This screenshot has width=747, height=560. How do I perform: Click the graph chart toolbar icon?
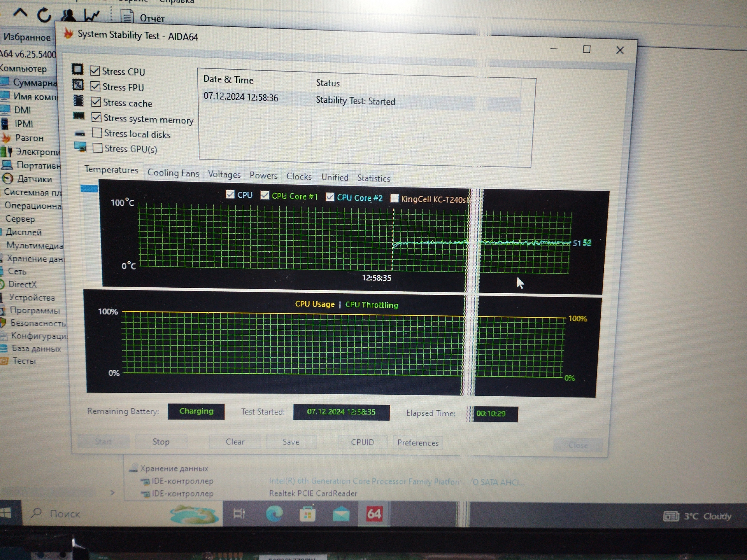92,16
